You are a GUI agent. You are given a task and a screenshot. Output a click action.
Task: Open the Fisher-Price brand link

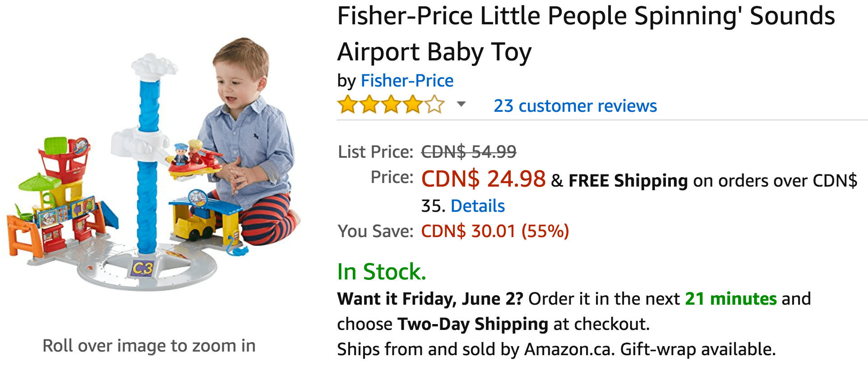tap(407, 81)
